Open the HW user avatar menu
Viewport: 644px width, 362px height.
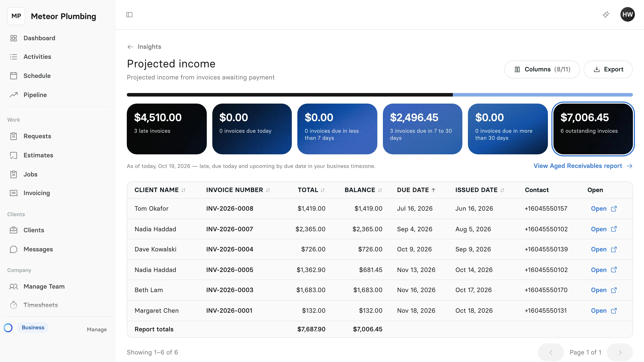pos(627,15)
